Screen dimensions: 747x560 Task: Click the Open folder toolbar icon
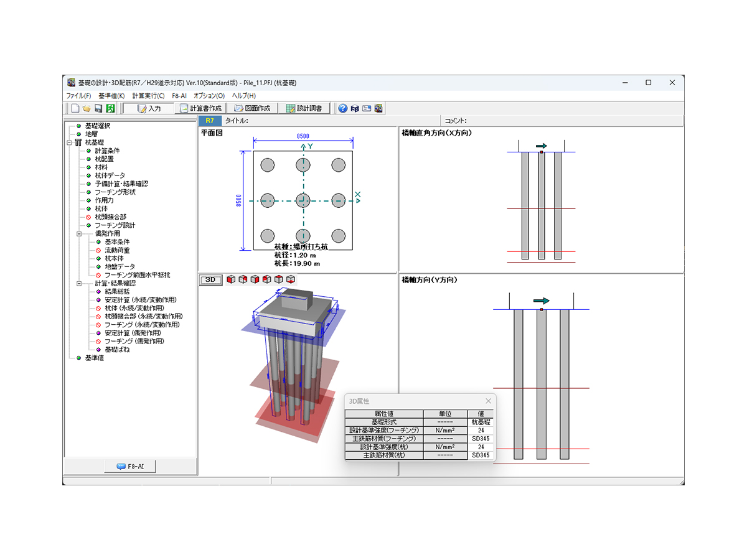87,108
